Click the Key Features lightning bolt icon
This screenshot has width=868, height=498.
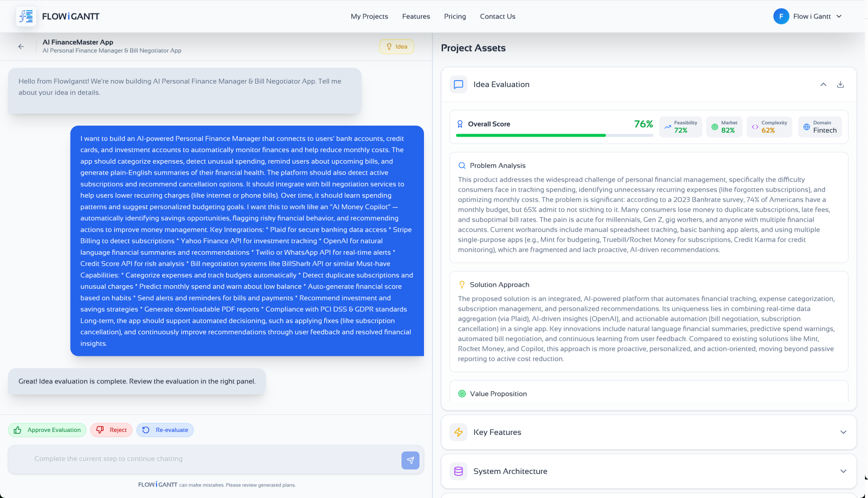458,432
